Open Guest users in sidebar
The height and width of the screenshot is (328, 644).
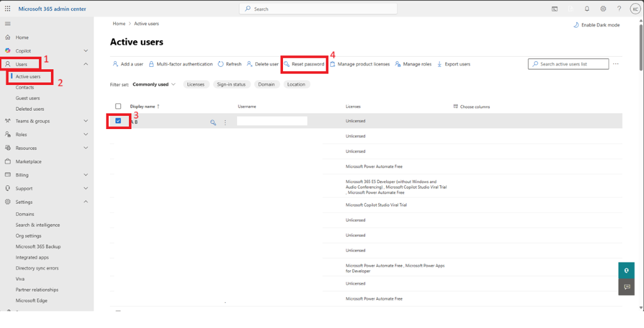click(28, 98)
